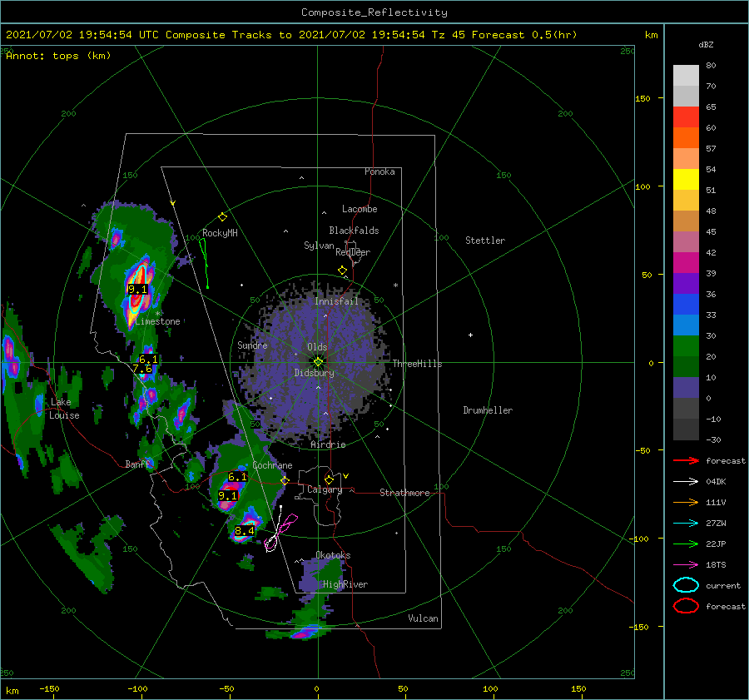The width and height of the screenshot is (749, 700).
Task: Click the yellow diamond marker near Cochrane
Action: [285, 480]
